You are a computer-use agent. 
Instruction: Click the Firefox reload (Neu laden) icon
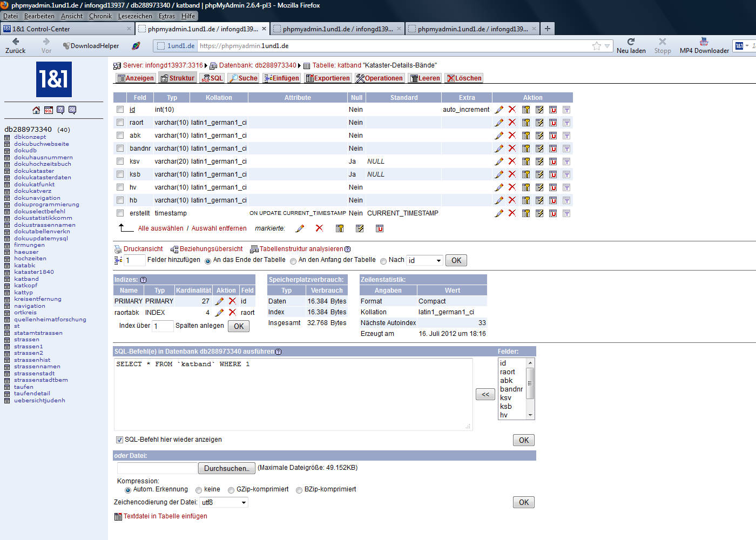tap(631, 42)
